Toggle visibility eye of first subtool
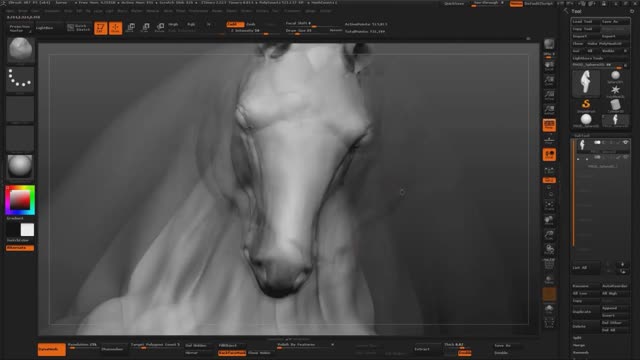The width and height of the screenshot is (640, 360). click(625, 142)
